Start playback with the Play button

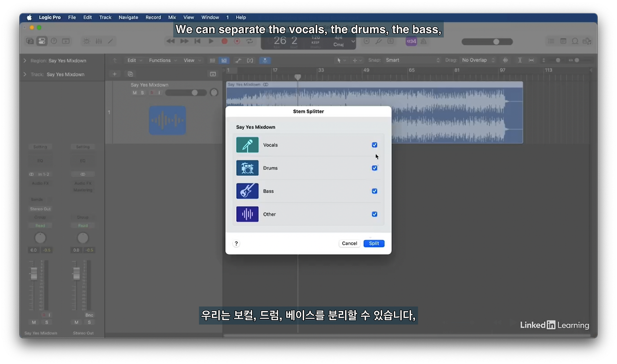(x=211, y=41)
